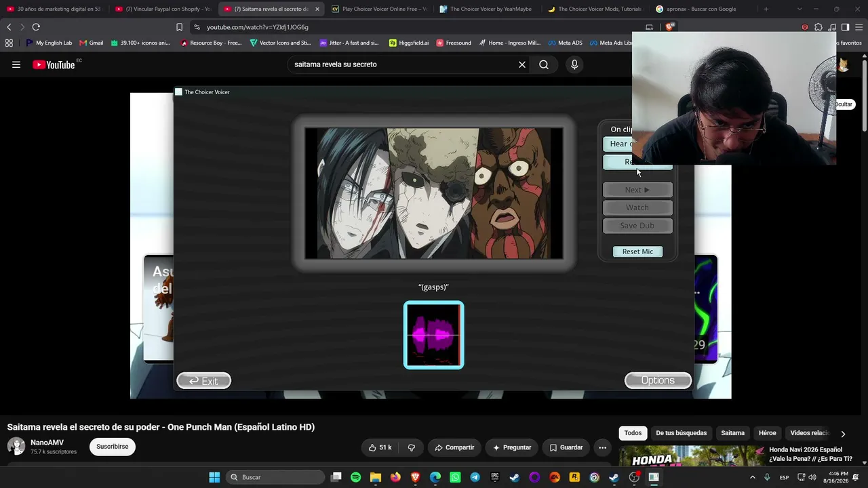Subscribe to the NanoAMV channel

tap(113, 447)
